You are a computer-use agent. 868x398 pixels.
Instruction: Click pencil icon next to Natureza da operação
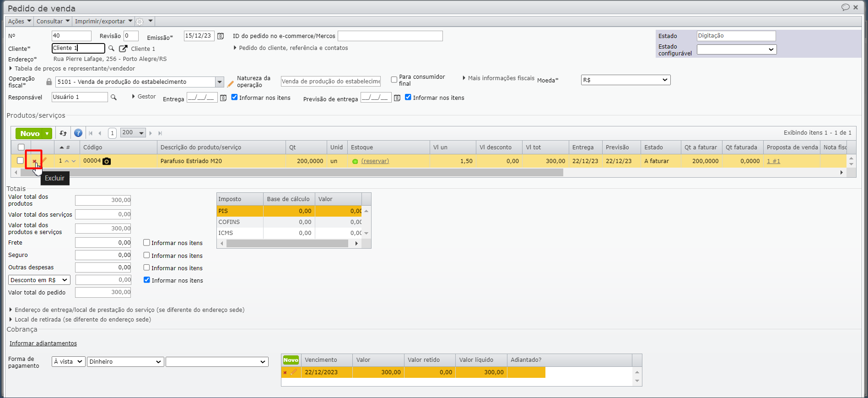click(231, 84)
